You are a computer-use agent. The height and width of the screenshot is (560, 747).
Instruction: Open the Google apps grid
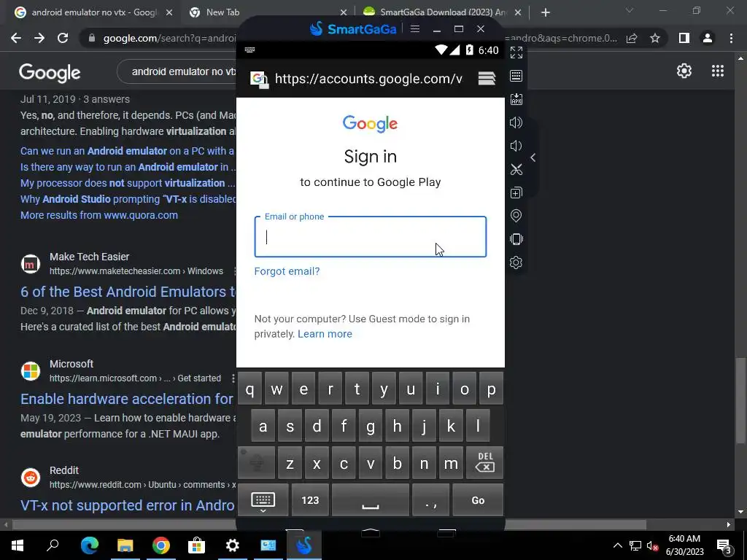[718, 71]
